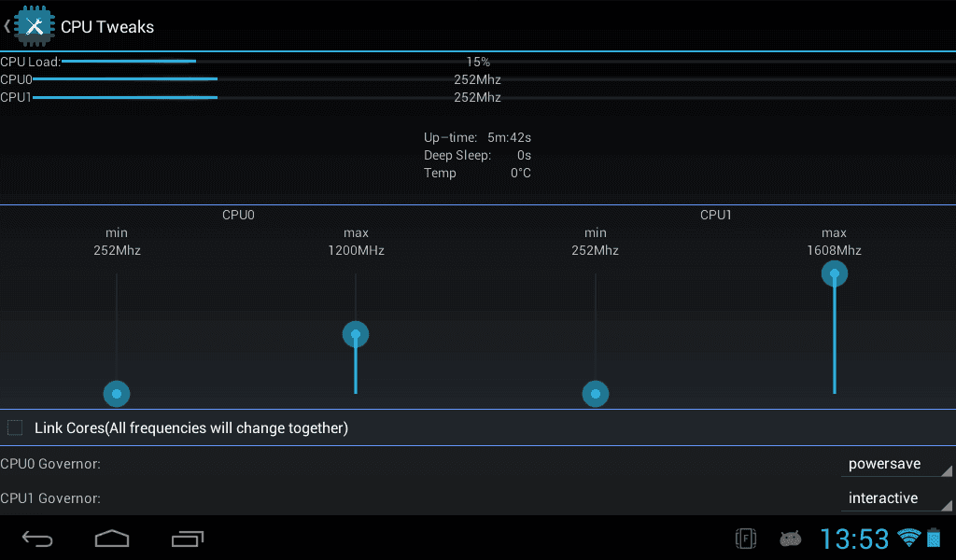Tap the Wi-Fi status icon
Image resolution: width=956 pixels, height=560 pixels.
909,538
